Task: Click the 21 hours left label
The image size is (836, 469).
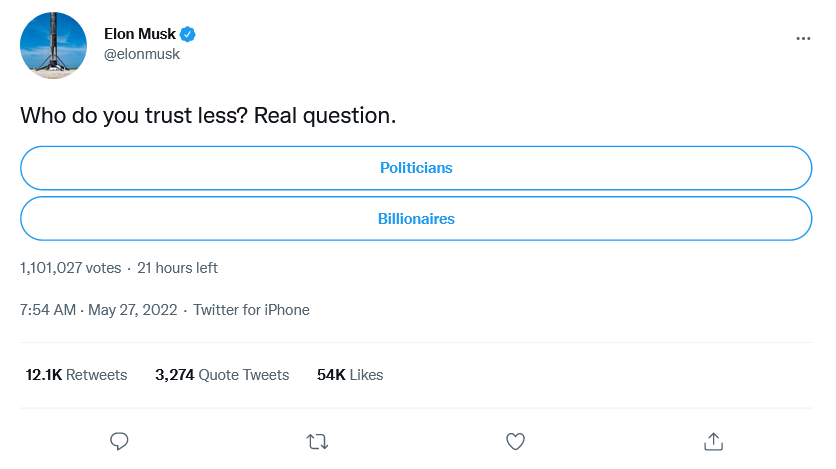Action: click(177, 268)
